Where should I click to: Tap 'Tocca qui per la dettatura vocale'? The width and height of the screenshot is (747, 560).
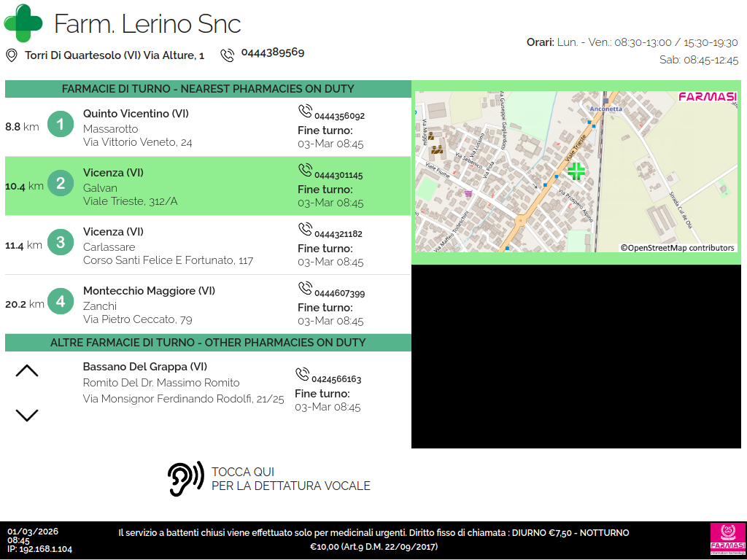tap(290, 479)
